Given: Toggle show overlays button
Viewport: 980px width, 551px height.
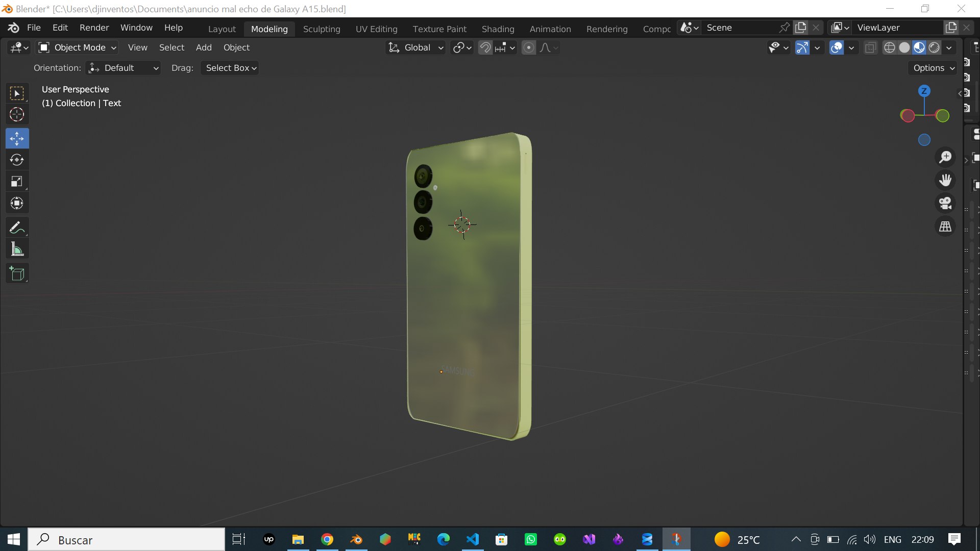Looking at the screenshot, I should tap(837, 47).
